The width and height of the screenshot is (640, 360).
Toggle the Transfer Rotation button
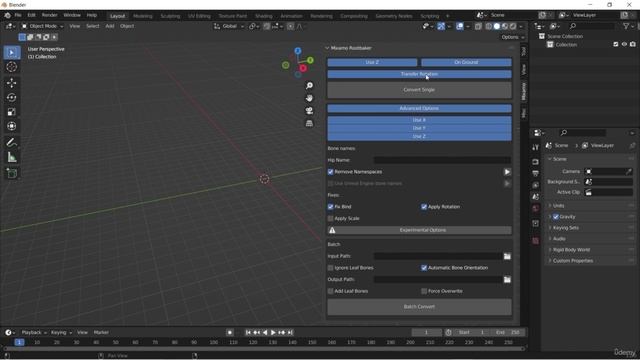(x=419, y=74)
